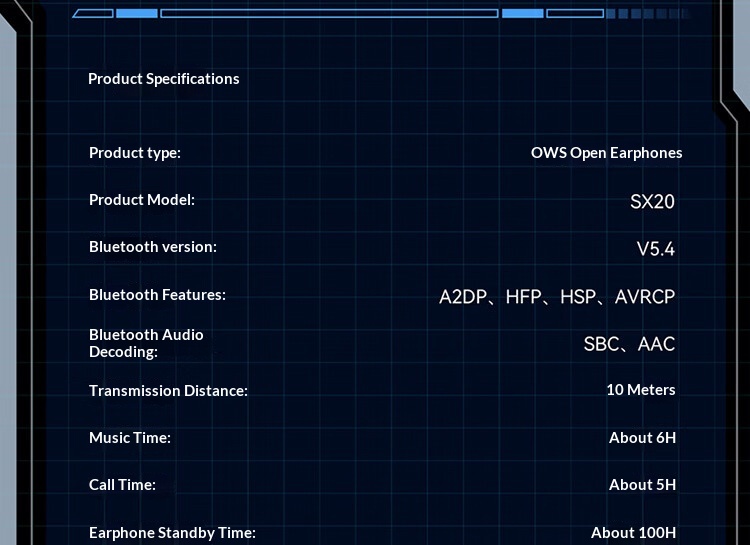Viewport: 750px width, 545px height.
Task: Click the 'V5.4' version value
Action: point(656,249)
